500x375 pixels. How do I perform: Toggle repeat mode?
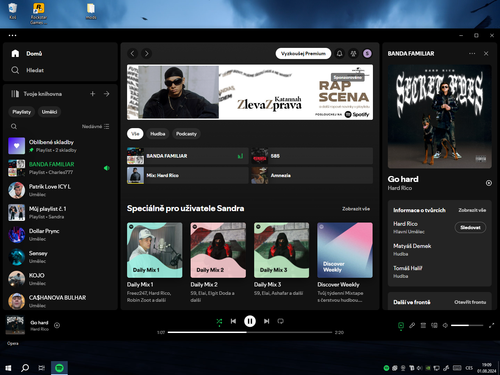tap(281, 321)
